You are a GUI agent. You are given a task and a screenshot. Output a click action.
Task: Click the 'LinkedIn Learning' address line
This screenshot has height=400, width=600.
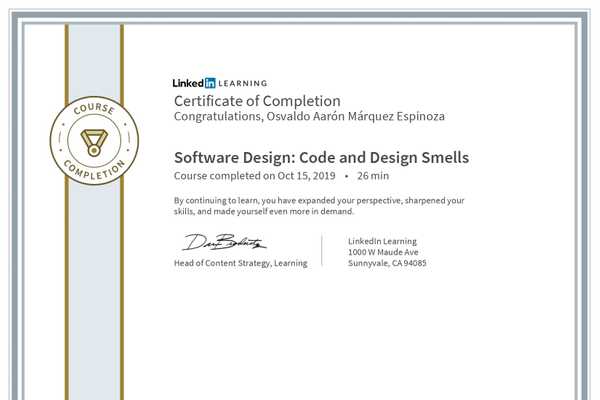coord(382,242)
